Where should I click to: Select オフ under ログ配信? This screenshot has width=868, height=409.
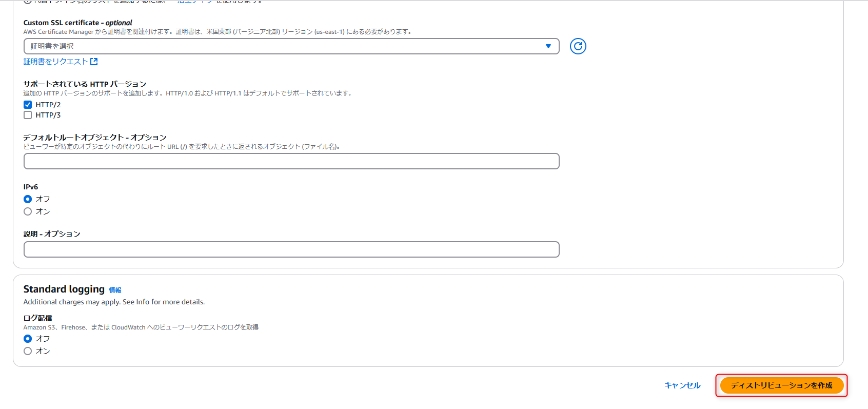coord(28,339)
